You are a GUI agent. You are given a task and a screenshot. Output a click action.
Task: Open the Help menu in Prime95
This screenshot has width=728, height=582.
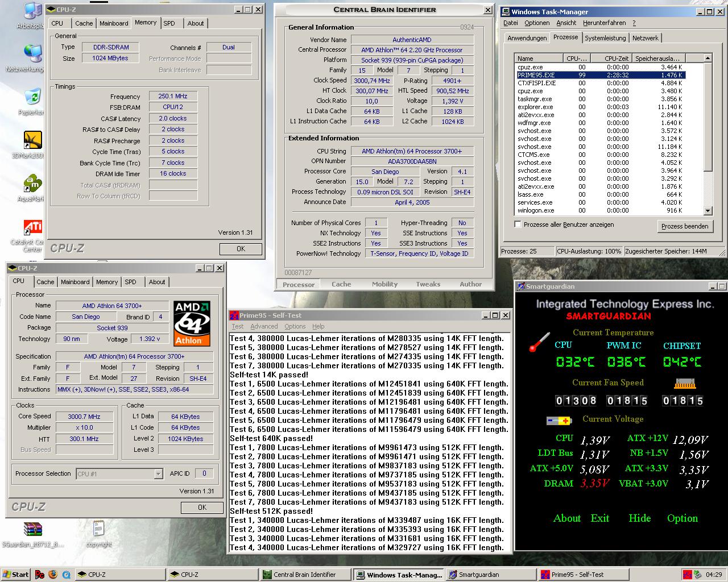point(318,326)
